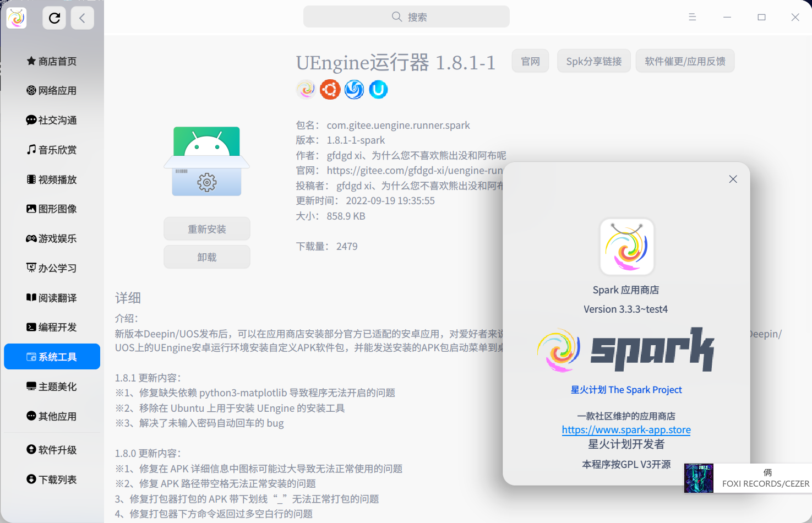Select the Deepin compatibility icon

coord(354,89)
